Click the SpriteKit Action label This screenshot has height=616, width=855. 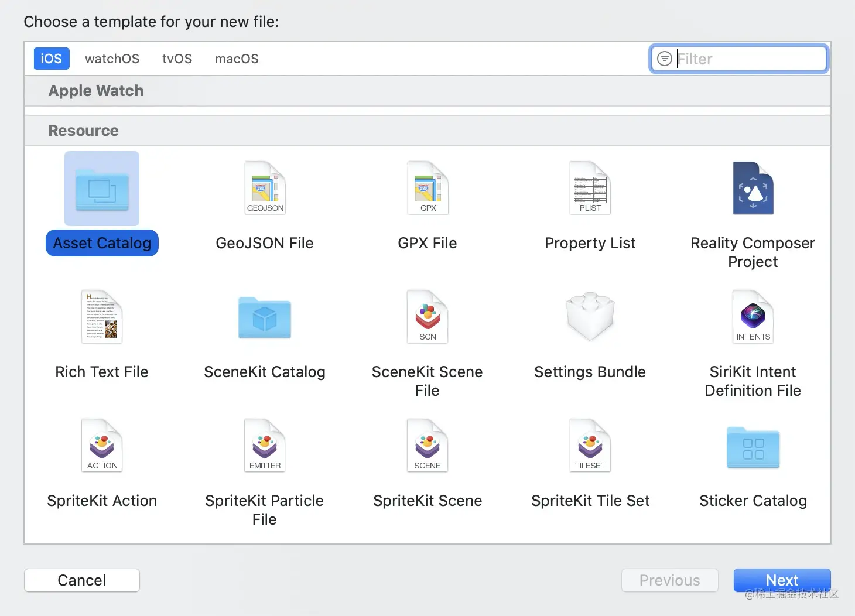[x=102, y=501]
